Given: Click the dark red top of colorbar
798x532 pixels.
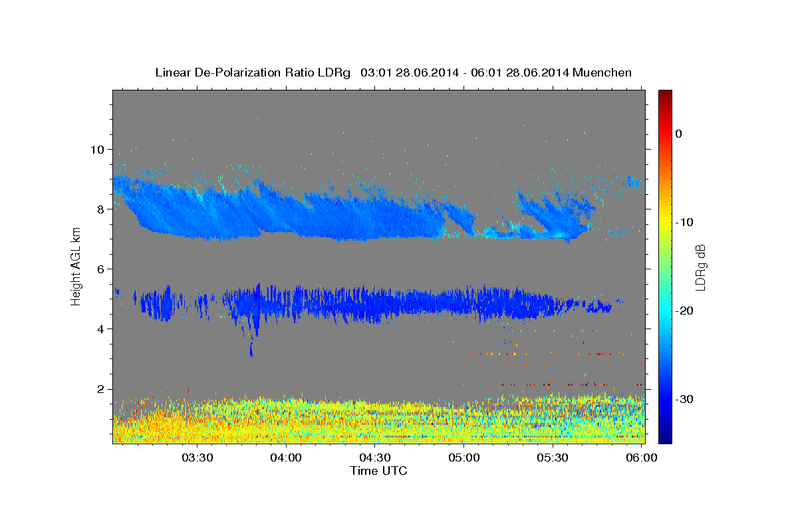Looking at the screenshot, I should [x=665, y=96].
